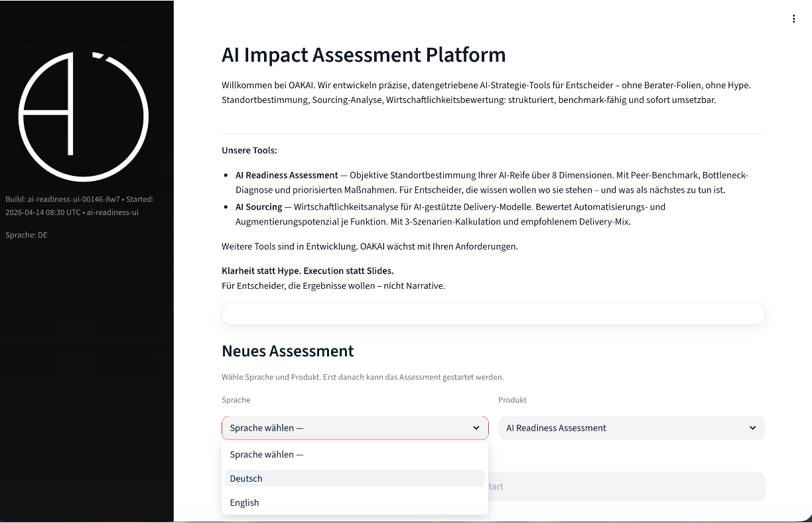This screenshot has width=812, height=523.
Task: Click the Produkt dropdown chevron arrow
Action: (x=752, y=428)
